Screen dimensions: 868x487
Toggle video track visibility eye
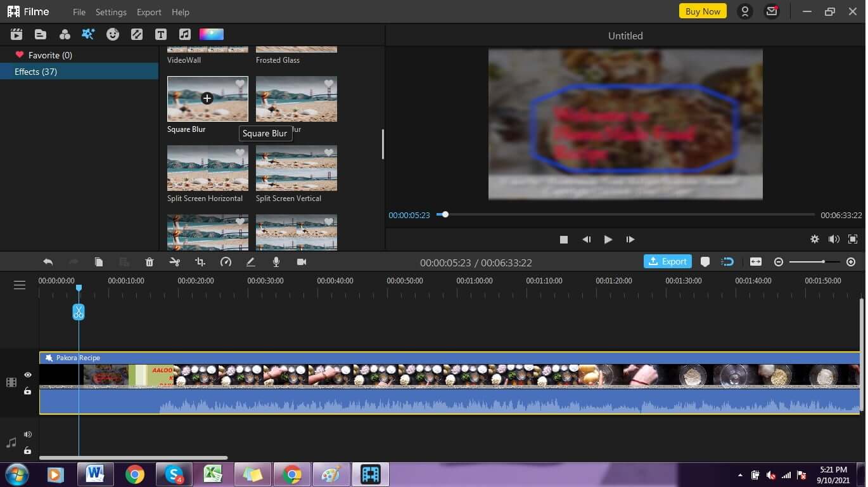(28, 375)
